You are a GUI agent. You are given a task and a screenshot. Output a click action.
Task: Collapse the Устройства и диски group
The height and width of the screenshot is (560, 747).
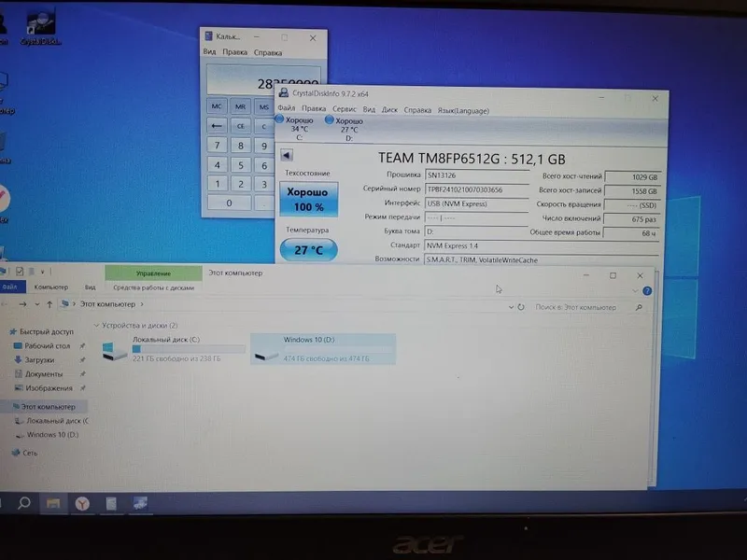(x=97, y=325)
